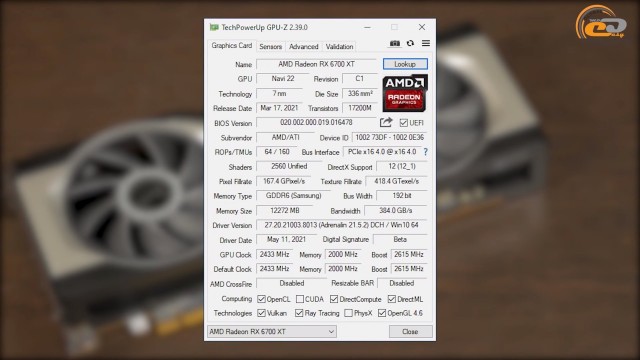Toggle the DirectCompute checkbox
This screenshot has width=640, height=360.
pyautogui.click(x=334, y=299)
